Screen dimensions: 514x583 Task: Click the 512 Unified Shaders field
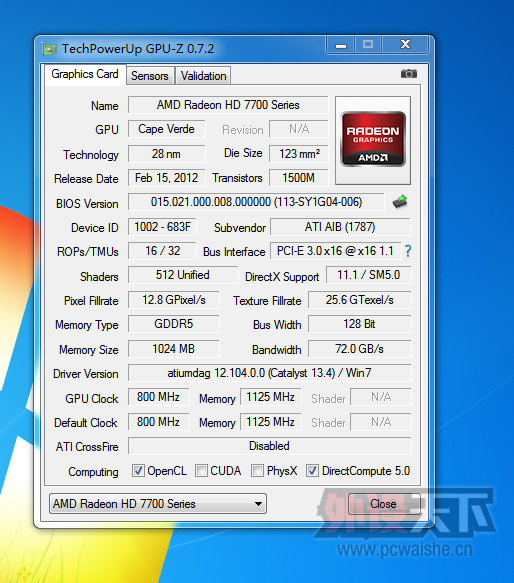(183, 275)
